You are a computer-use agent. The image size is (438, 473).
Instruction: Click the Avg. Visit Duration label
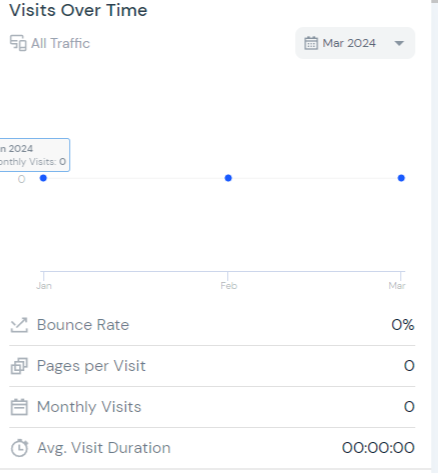pyautogui.click(x=104, y=448)
